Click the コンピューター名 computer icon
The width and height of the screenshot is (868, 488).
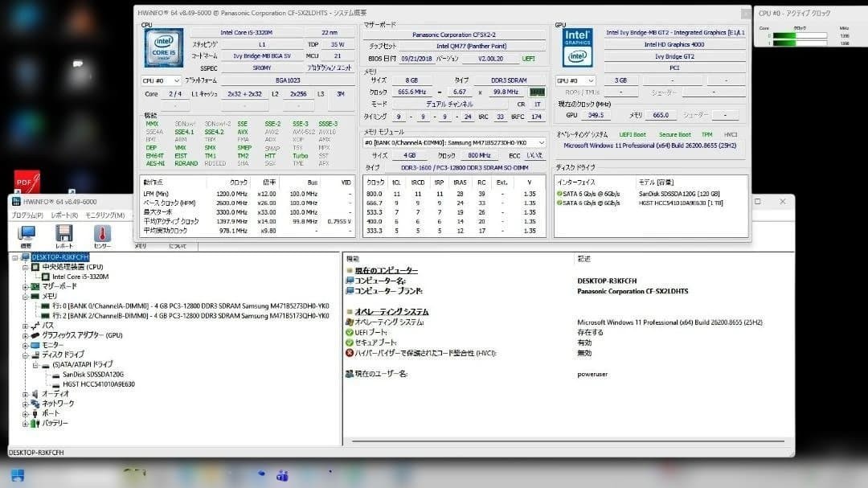350,281
